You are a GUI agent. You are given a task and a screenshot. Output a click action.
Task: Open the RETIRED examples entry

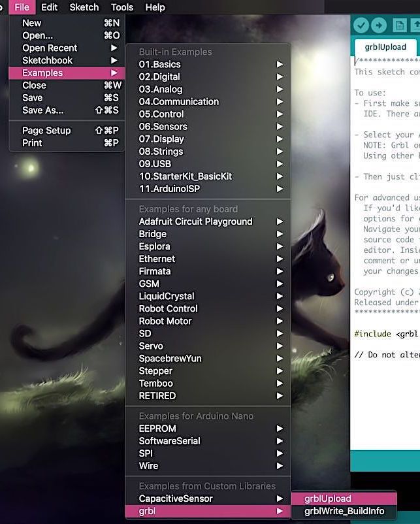coord(208,396)
